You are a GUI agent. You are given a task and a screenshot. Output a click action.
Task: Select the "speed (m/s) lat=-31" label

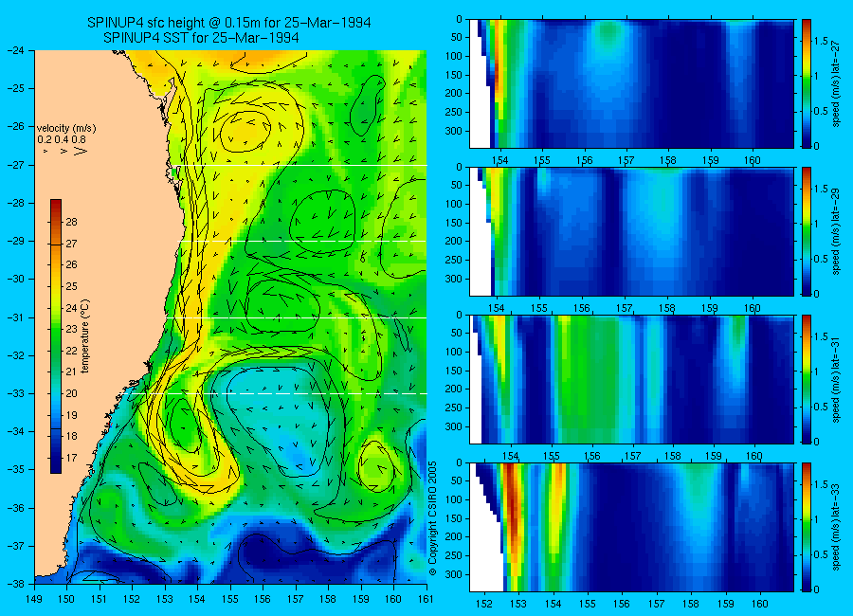click(836, 381)
